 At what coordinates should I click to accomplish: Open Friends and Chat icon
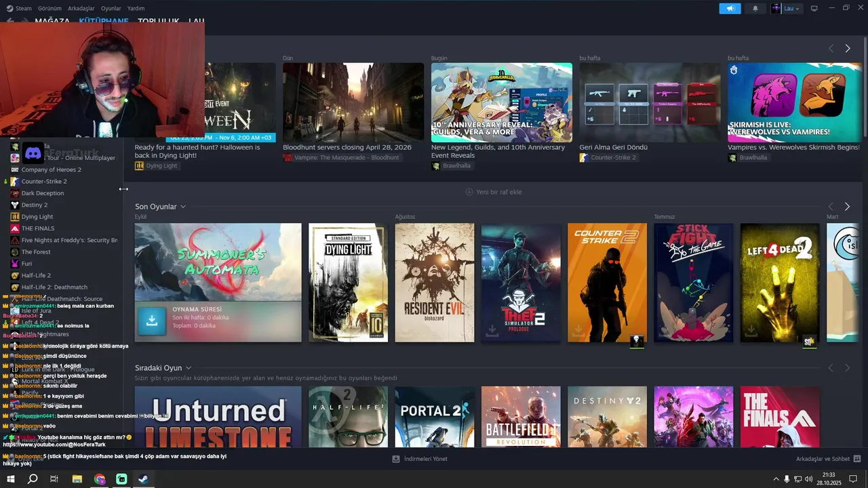[857, 459]
